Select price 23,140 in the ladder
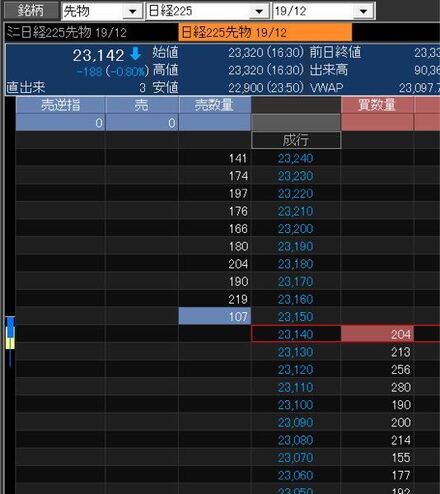Viewport: 440px width, 494px height. (x=296, y=334)
